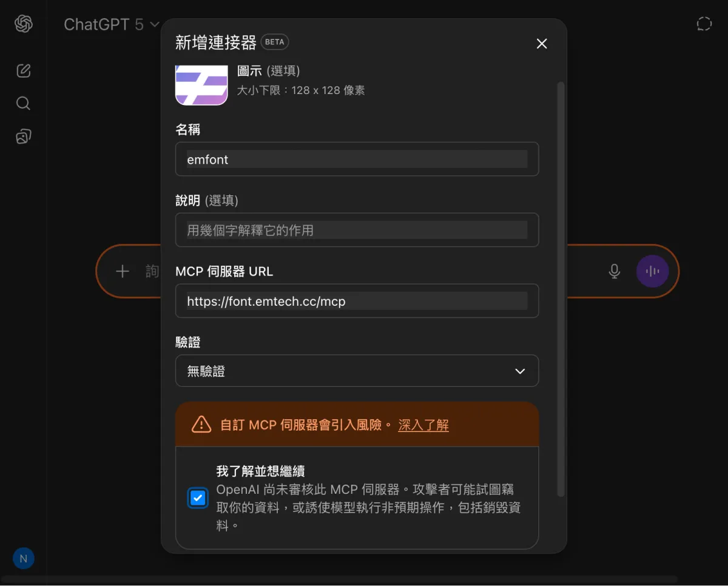This screenshot has width=728, height=586.
Task: Click the plus icon in the message bar
Action: pos(123,271)
